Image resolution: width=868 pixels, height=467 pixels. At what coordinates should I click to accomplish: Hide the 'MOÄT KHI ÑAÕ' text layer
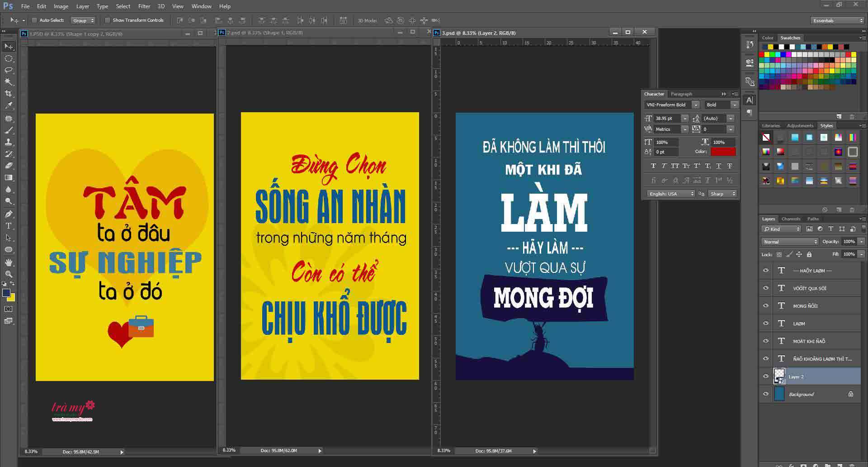[766, 341]
